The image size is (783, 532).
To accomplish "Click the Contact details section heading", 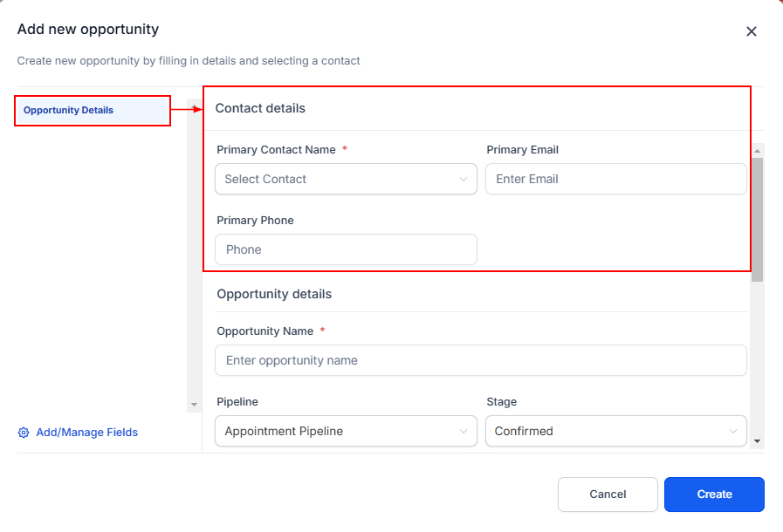I will click(260, 109).
